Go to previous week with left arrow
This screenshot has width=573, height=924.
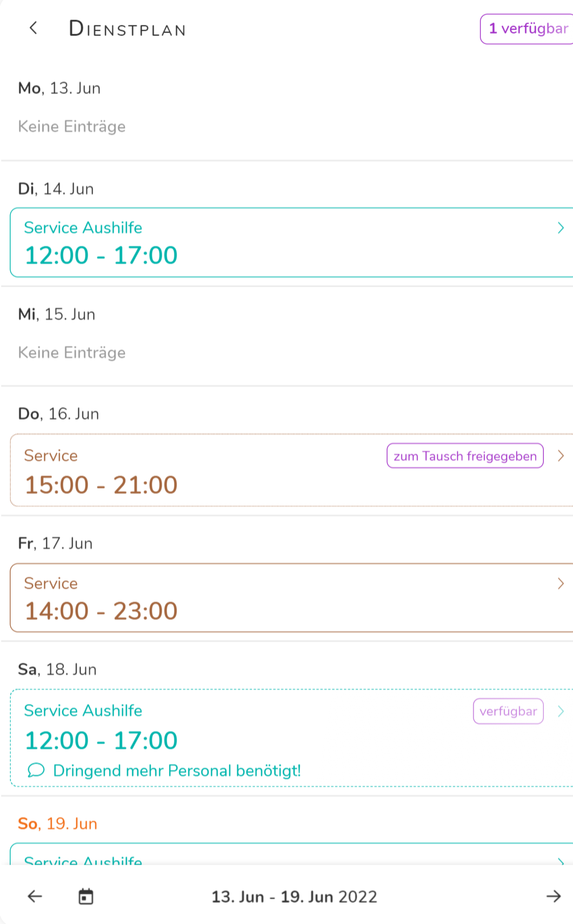point(35,896)
